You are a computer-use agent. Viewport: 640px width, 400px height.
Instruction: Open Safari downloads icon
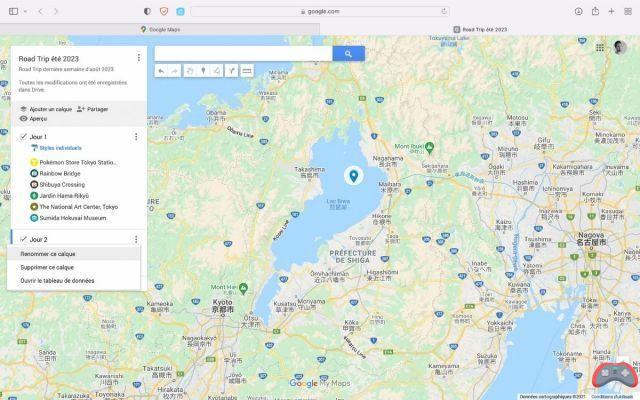tap(578, 11)
